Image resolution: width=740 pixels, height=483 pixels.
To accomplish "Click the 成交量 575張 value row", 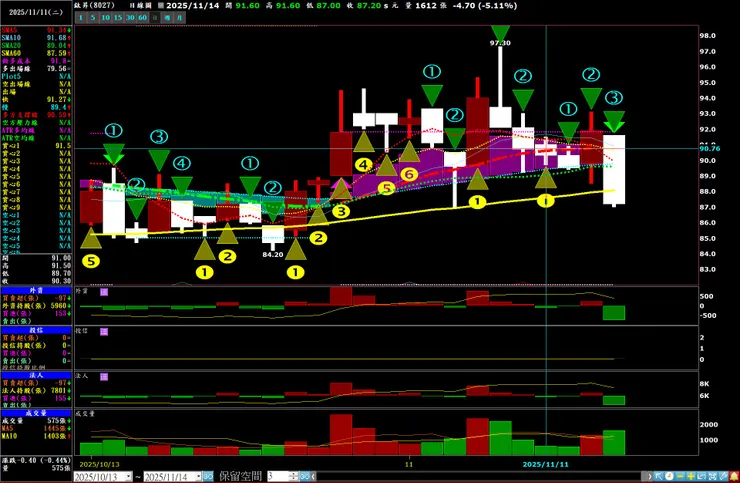I will coord(36,421).
